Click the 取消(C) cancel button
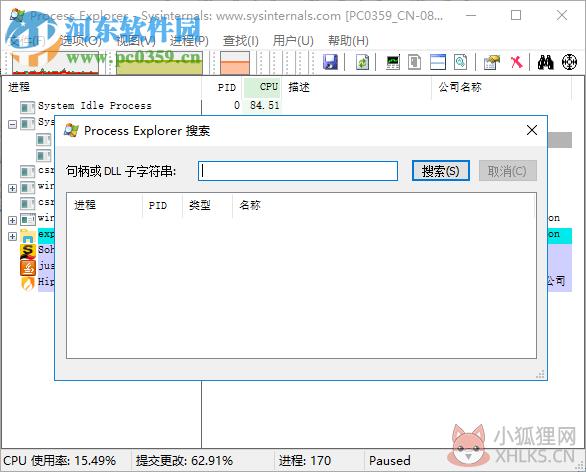Viewport: 586px width, 472px height. [x=508, y=171]
